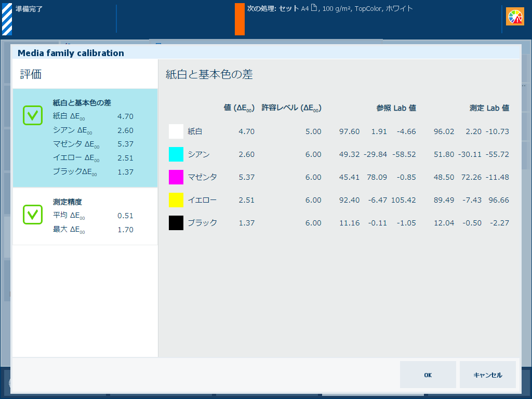Screen dimensions: 532x399
Task: Click 値 (ΔE00) column header
Action: 239,108
